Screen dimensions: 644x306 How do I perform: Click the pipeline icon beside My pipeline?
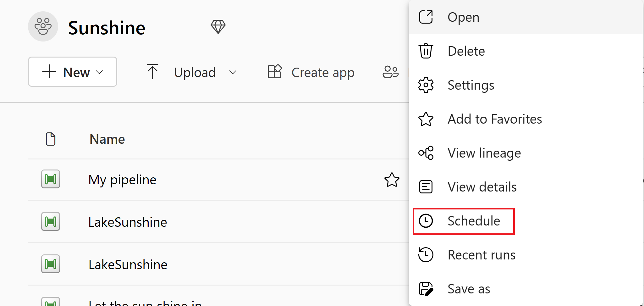(x=50, y=179)
